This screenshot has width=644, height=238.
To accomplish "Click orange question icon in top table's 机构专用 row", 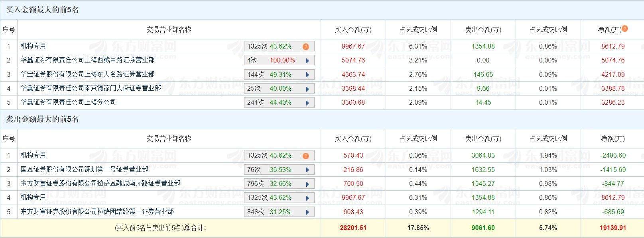I will click(306, 47).
